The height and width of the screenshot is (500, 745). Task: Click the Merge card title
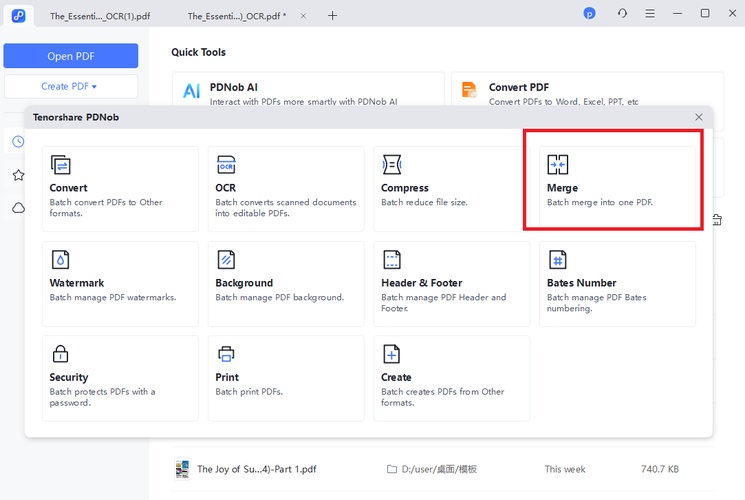point(563,188)
